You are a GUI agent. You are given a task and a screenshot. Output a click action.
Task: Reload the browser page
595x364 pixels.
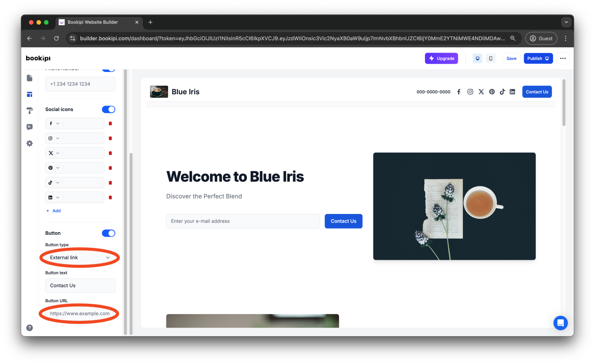[x=57, y=38]
